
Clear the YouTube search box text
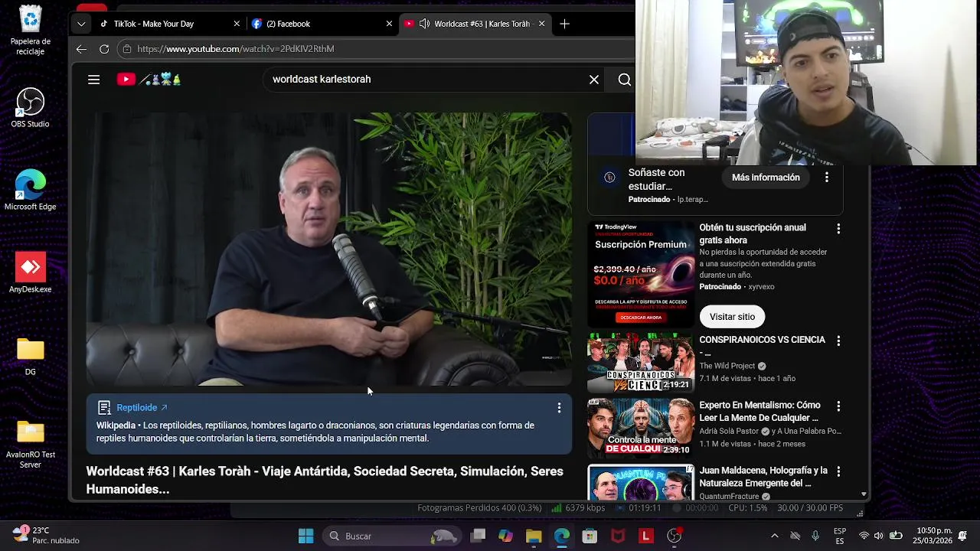[x=593, y=80]
